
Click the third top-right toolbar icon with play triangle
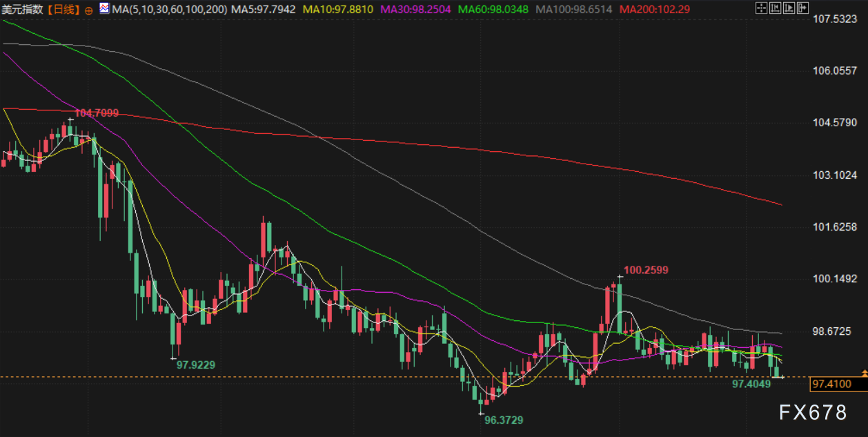(788, 9)
